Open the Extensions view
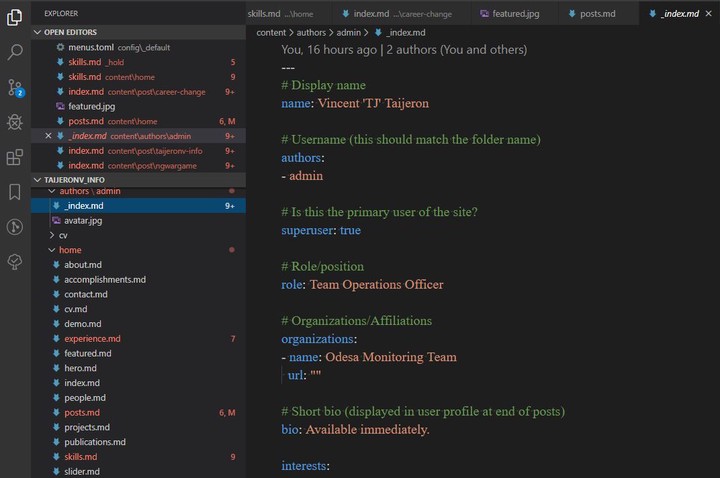720x478 pixels. coord(15,157)
